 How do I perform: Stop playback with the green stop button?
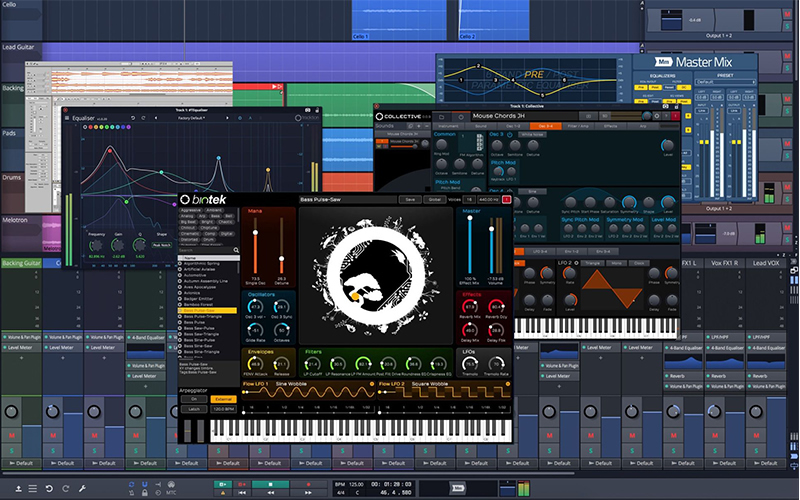pyautogui.click(x=270, y=484)
